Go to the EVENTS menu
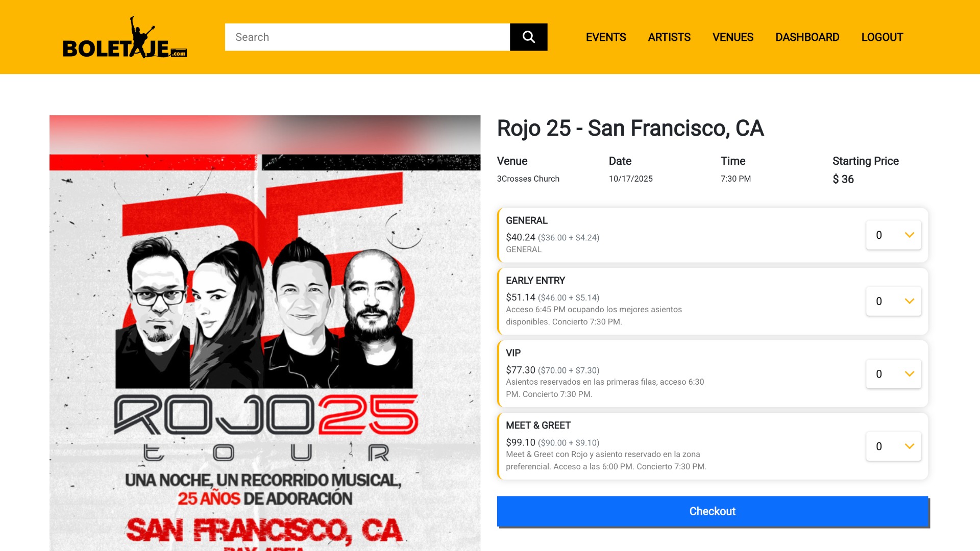The height and width of the screenshot is (551, 980). click(x=606, y=37)
